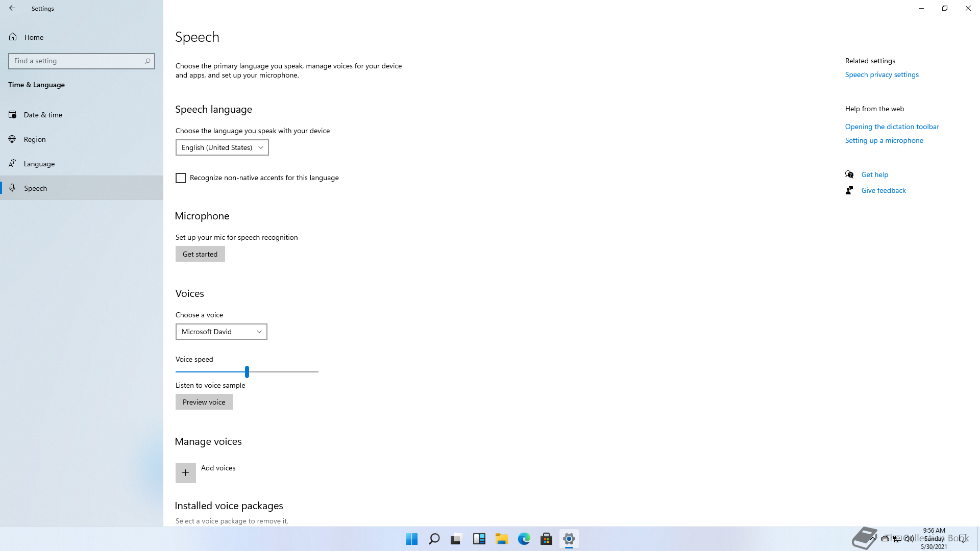
Task: Open File Explorer from the taskbar
Action: point(501,539)
